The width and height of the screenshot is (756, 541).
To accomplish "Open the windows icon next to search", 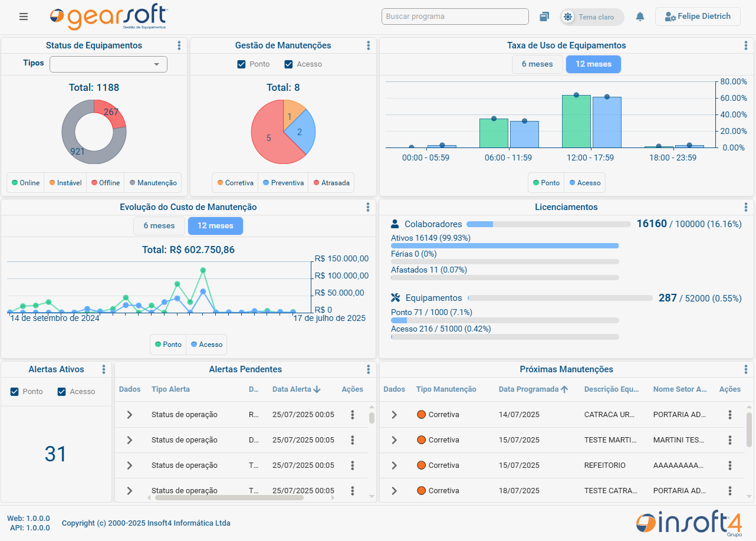I will [x=544, y=17].
